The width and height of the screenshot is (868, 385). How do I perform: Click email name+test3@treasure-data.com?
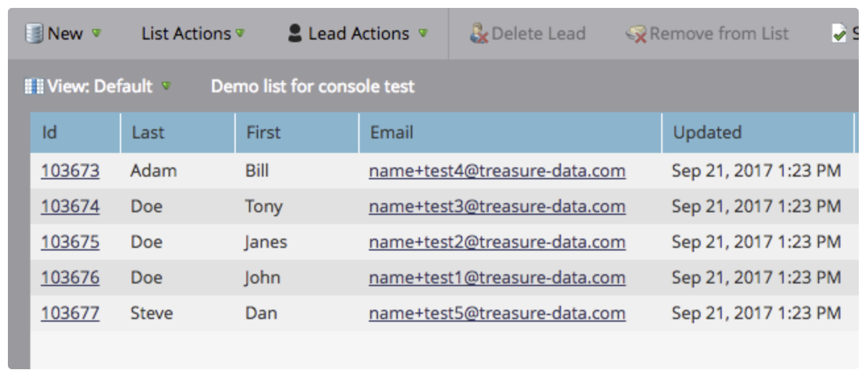click(497, 207)
